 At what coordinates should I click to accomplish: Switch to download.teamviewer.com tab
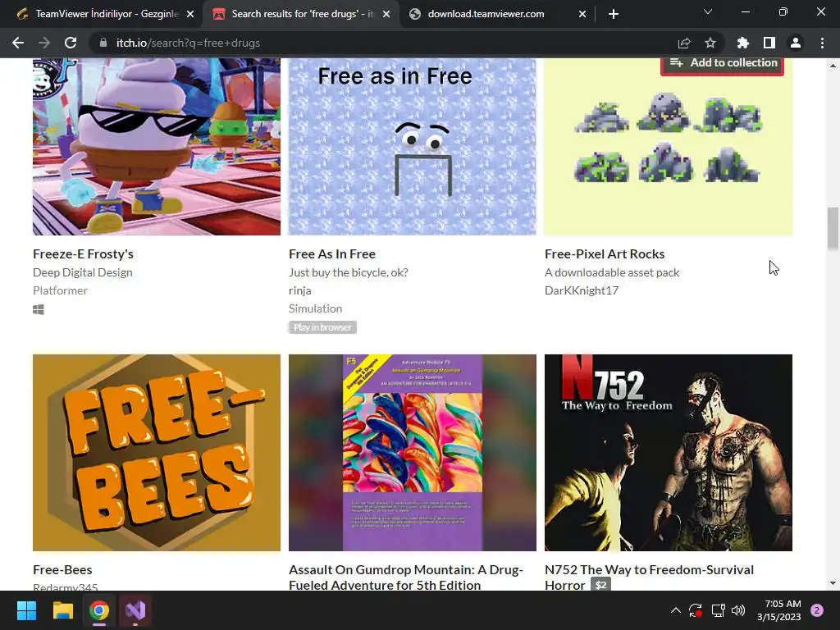493,14
